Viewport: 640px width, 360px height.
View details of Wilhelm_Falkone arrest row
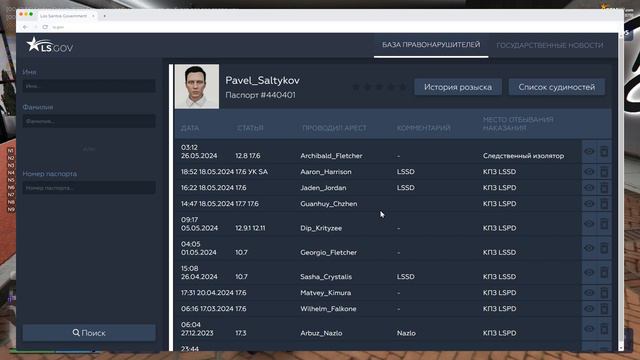click(589, 309)
